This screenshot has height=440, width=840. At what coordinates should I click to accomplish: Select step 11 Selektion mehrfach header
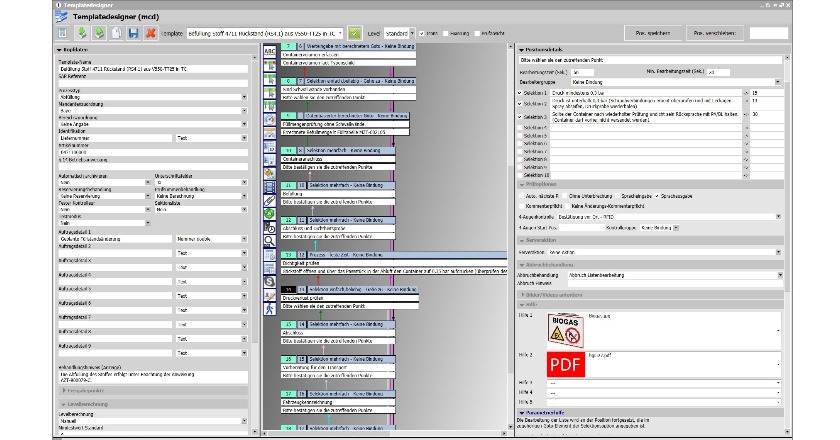point(338,185)
